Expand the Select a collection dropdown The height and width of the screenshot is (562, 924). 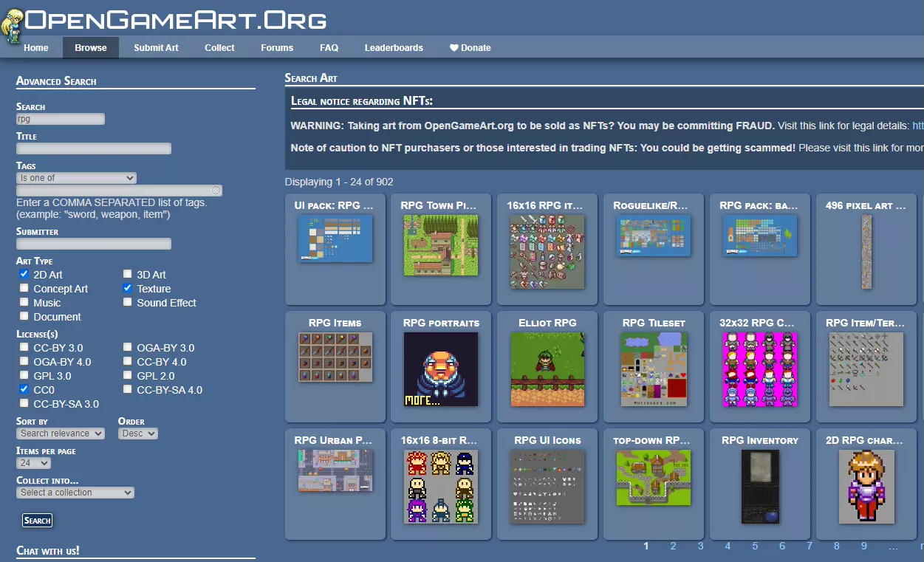75,493
